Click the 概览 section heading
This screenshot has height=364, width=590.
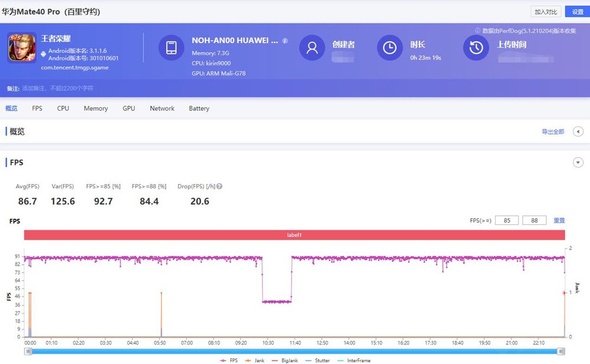[17, 132]
